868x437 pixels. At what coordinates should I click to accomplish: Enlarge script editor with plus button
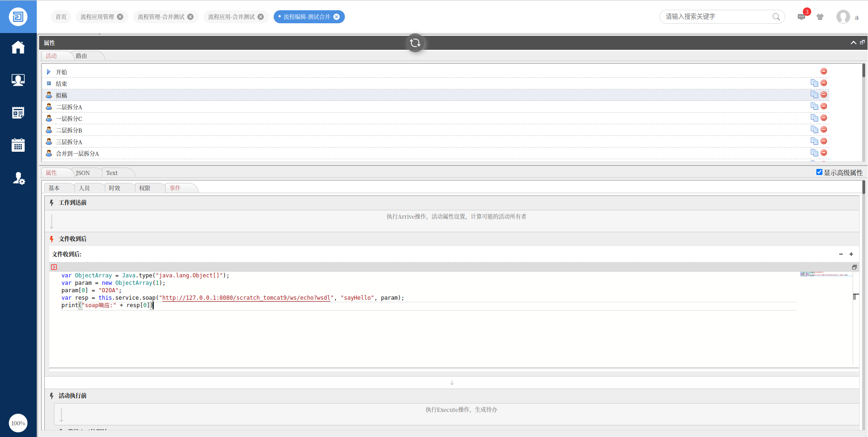point(851,254)
